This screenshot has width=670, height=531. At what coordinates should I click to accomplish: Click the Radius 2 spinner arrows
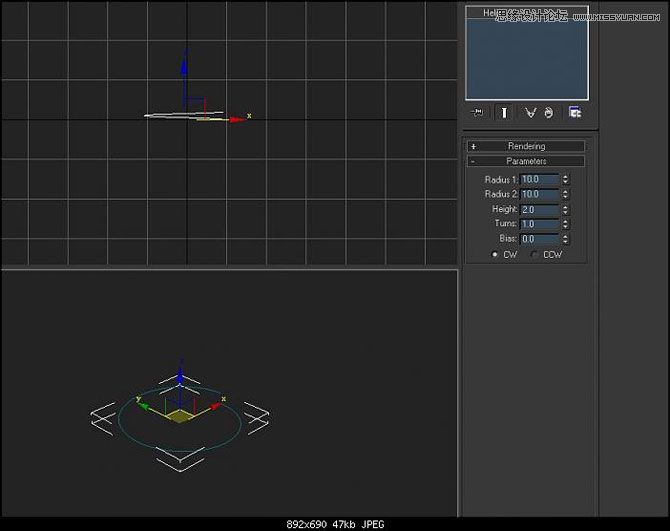tap(565, 194)
